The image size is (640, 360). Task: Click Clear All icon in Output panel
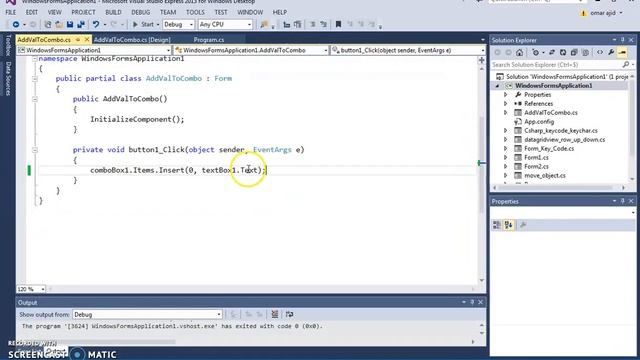tap(275, 314)
